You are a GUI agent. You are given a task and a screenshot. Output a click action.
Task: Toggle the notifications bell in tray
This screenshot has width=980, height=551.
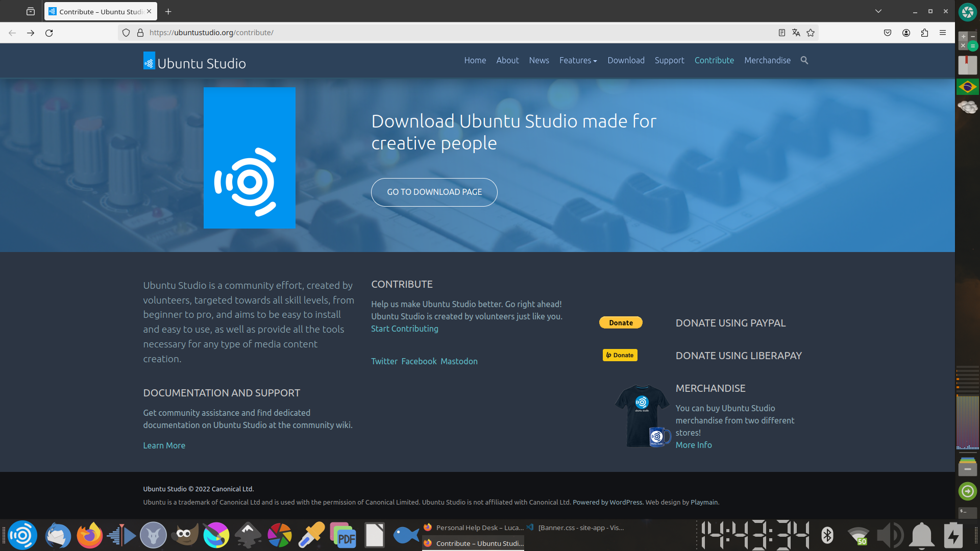click(922, 535)
